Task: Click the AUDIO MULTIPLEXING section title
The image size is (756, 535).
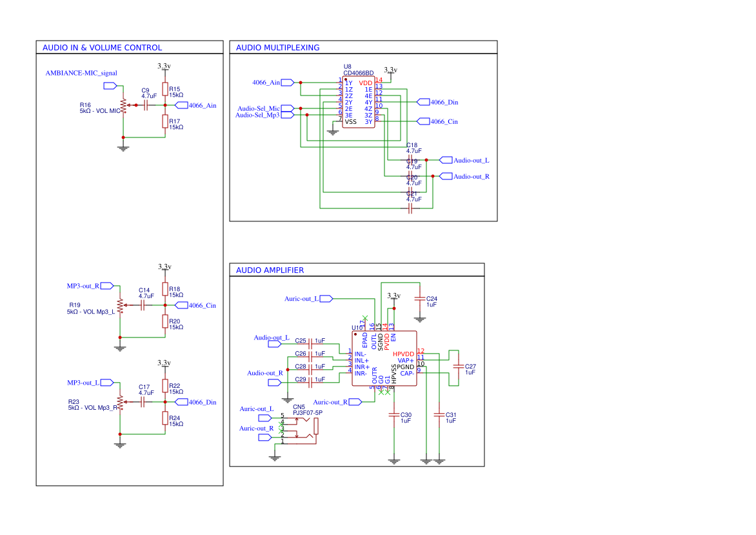Action: [x=277, y=47]
